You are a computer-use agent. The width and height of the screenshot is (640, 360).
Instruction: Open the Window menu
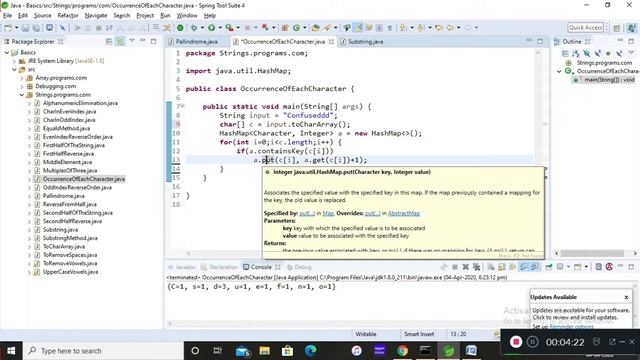click(x=187, y=16)
